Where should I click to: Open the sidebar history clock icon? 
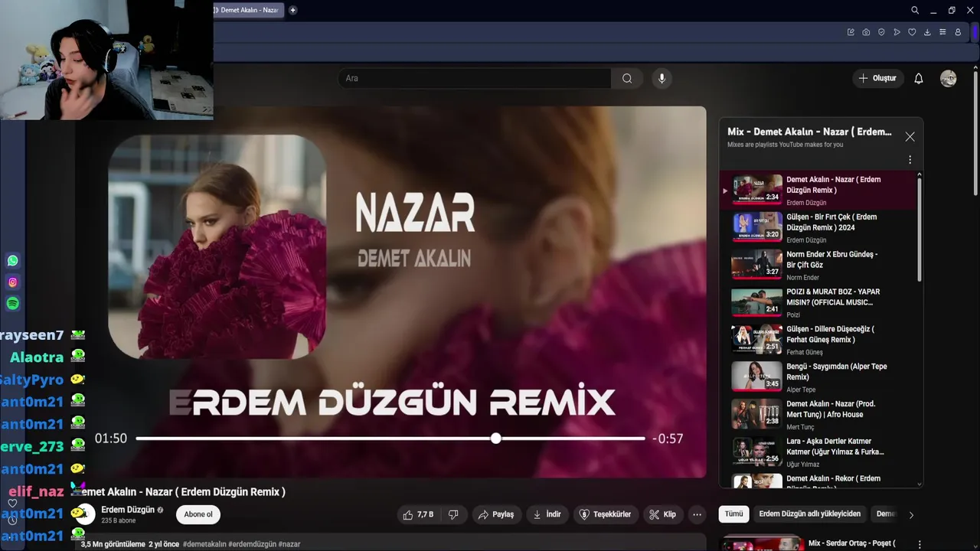pos(12,520)
